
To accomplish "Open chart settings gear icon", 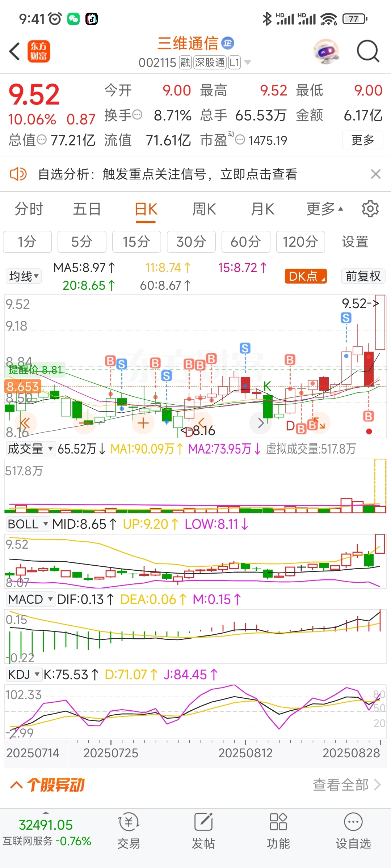I will 370,209.
